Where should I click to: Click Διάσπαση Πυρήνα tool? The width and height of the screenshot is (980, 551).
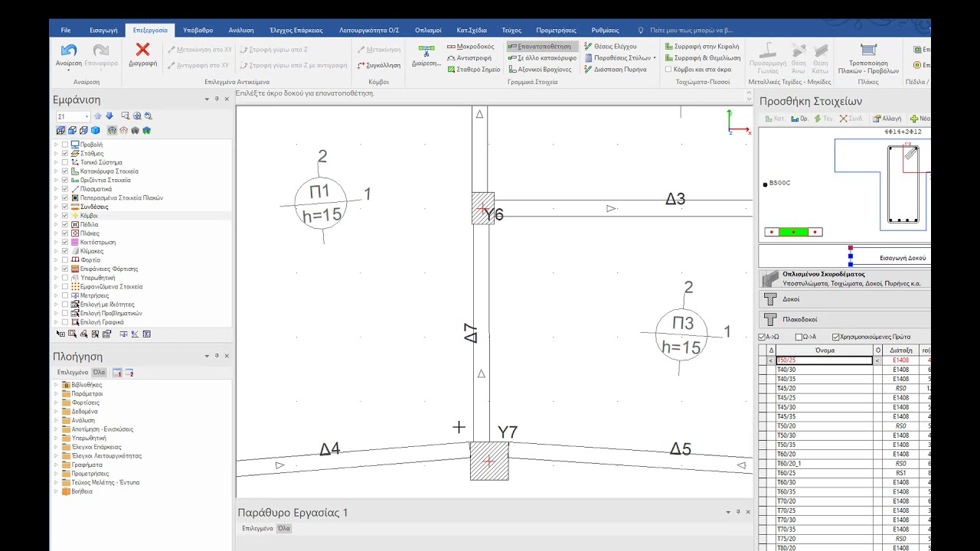[x=615, y=70]
